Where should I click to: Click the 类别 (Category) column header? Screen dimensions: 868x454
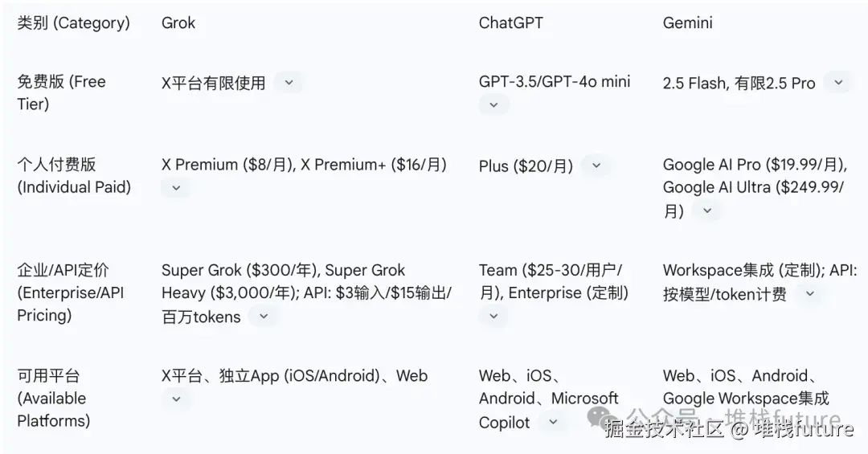[73, 22]
